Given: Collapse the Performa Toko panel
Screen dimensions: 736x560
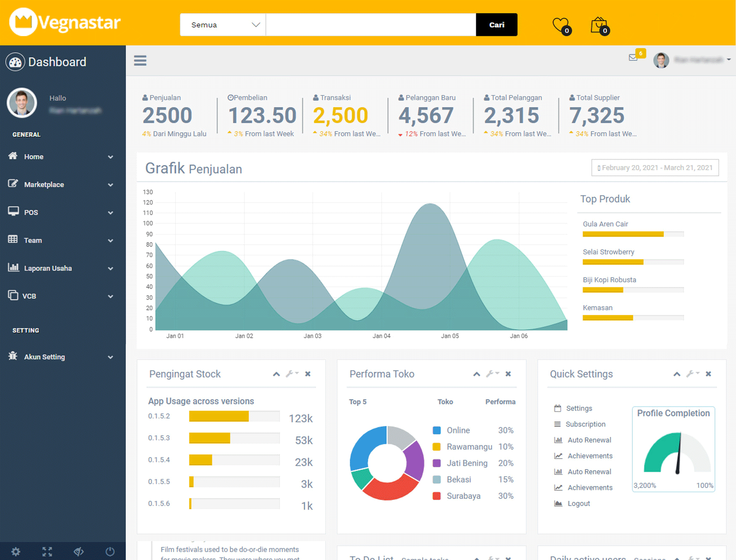Looking at the screenshot, I should pyautogui.click(x=477, y=373).
